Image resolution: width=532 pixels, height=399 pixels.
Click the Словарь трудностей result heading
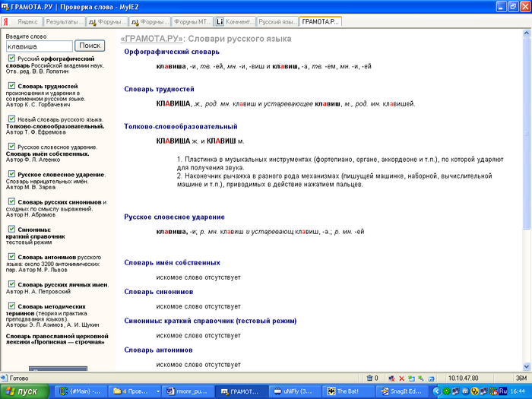pyautogui.click(x=159, y=89)
